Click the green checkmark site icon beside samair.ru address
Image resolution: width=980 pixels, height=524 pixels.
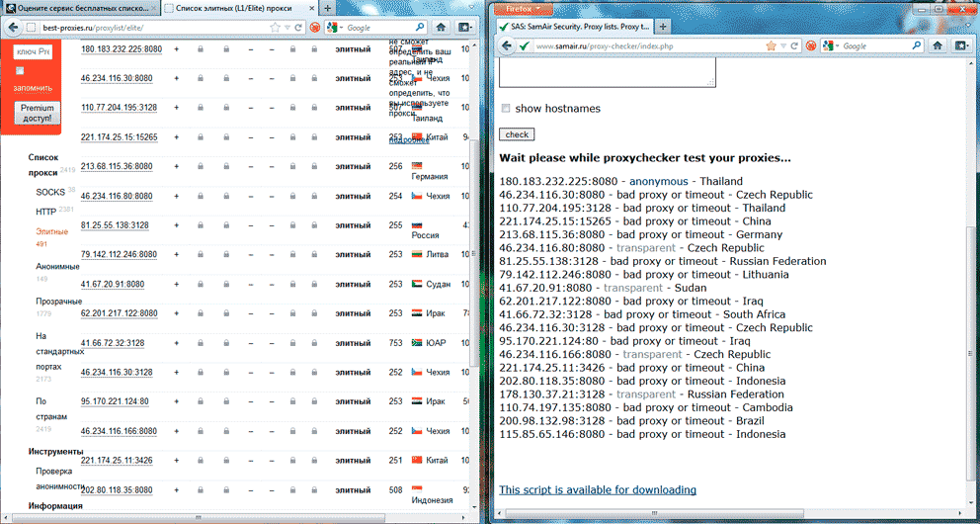[x=525, y=46]
